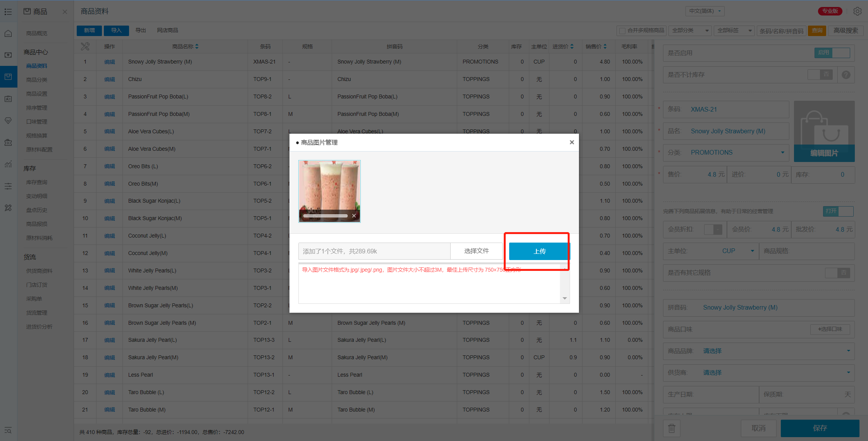The height and width of the screenshot is (441, 868).
Task: Click the hamburger list icon at top left
Action: 8,12
